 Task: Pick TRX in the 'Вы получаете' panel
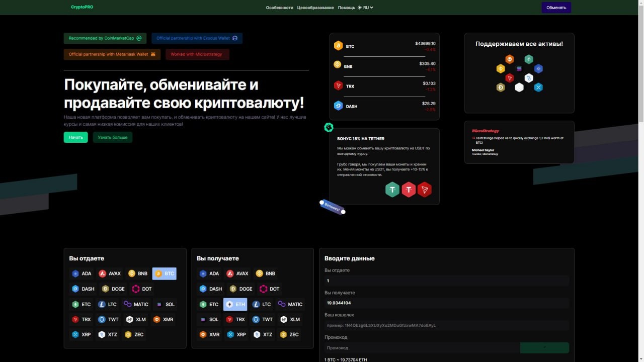pos(236,319)
